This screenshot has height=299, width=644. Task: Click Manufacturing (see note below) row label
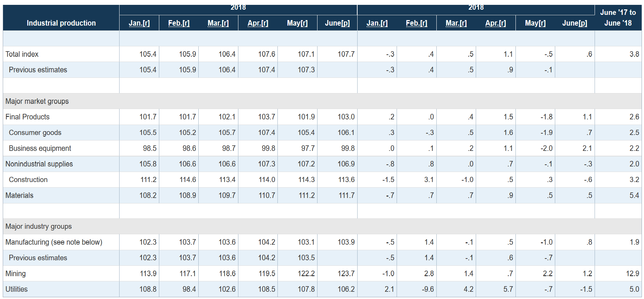[54, 242]
